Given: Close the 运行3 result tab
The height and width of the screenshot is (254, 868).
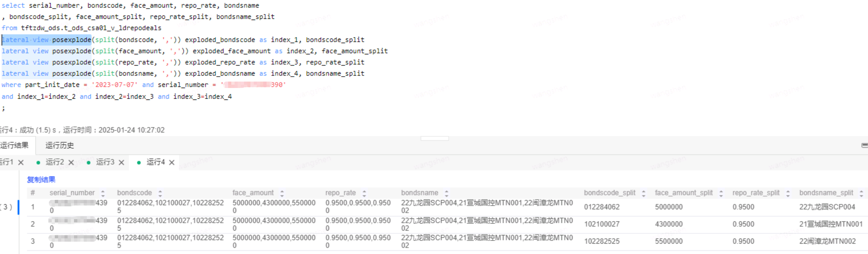Looking at the screenshot, I should (122, 162).
